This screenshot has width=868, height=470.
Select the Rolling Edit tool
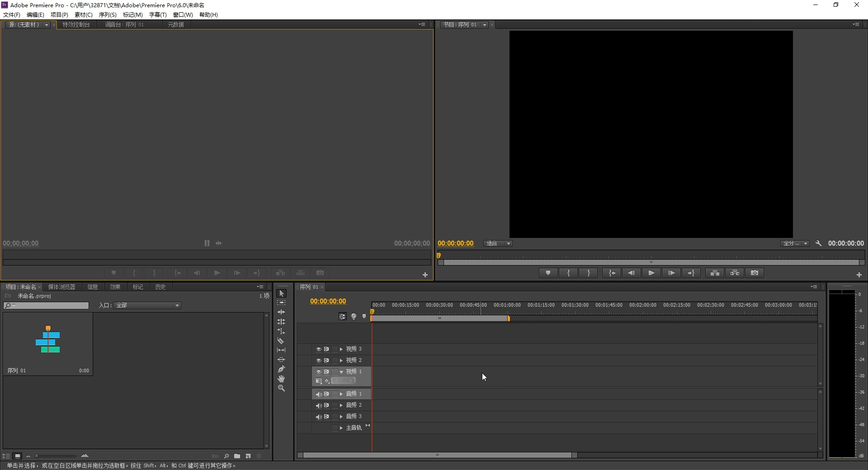pos(281,322)
